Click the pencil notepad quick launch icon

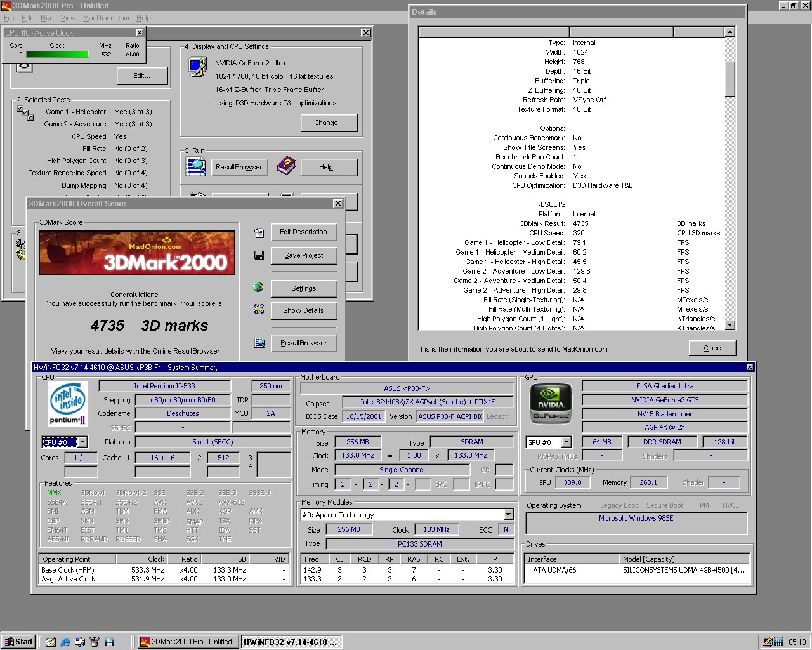point(51,642)
